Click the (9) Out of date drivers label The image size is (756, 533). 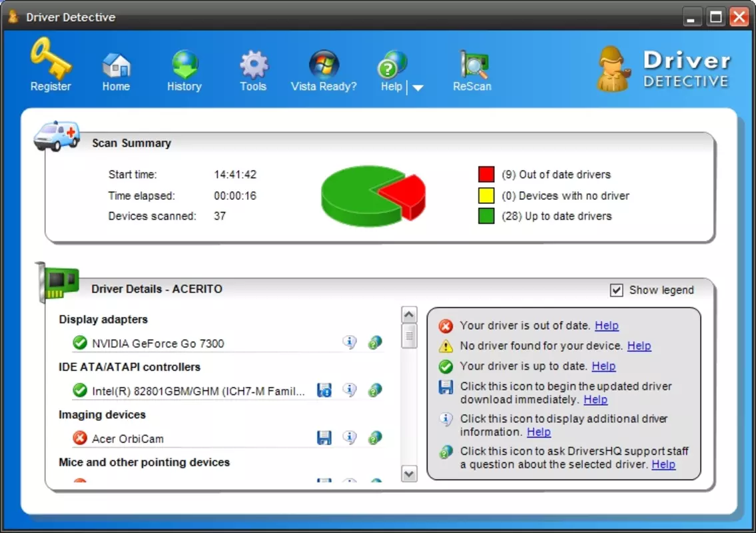556,175
